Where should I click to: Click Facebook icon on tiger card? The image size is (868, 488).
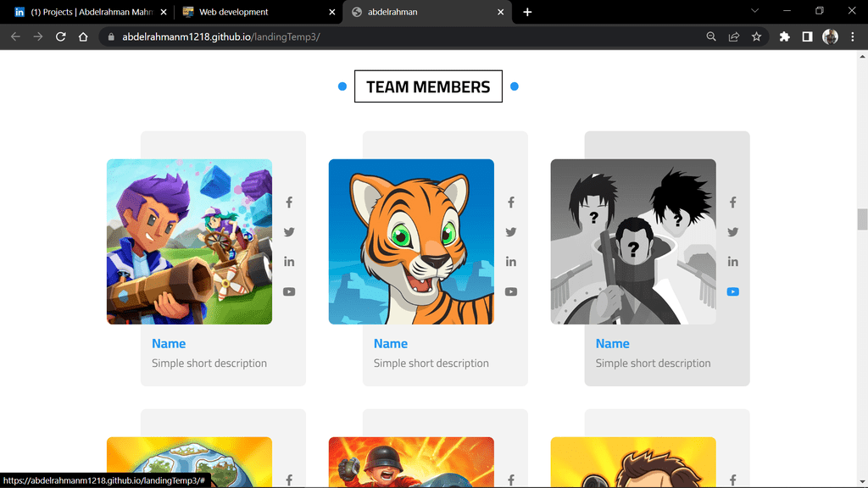point(511,202)
